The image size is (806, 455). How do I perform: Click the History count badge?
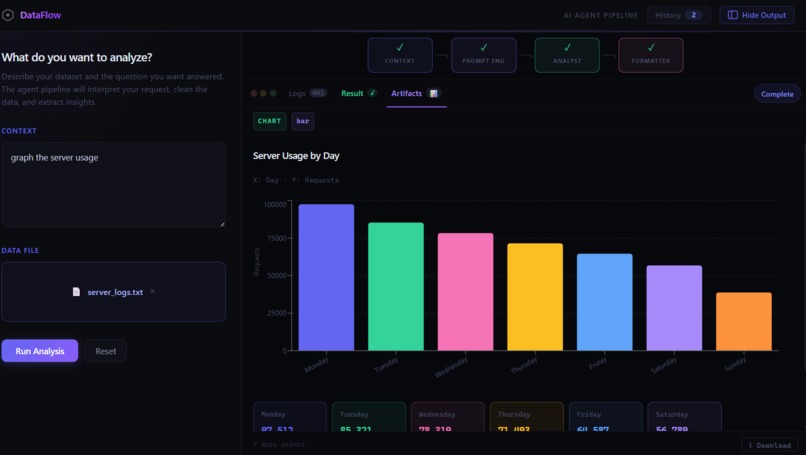click(693, 15)
